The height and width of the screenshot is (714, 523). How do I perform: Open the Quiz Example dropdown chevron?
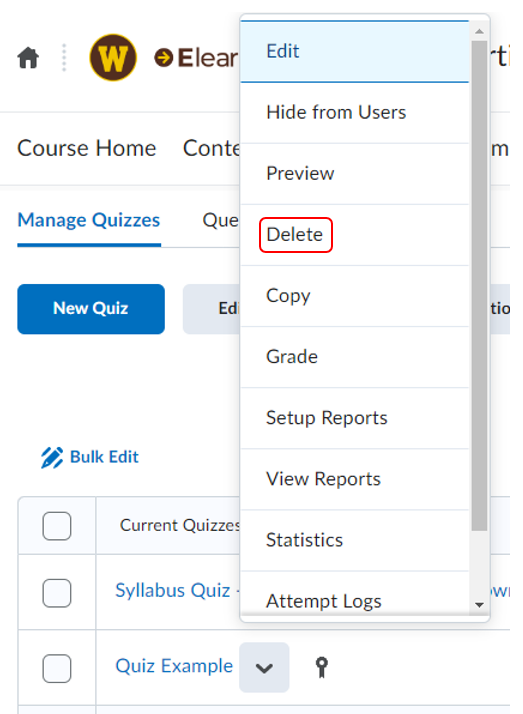coord(264,668)
